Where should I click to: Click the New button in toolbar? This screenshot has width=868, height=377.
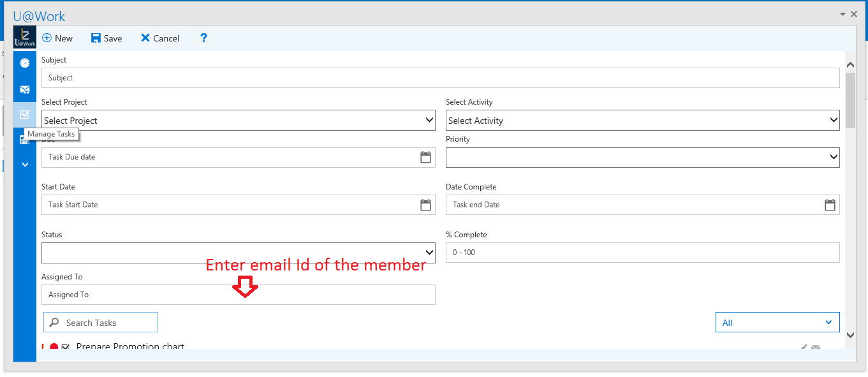pyautogui.click(x=57, y=38)
